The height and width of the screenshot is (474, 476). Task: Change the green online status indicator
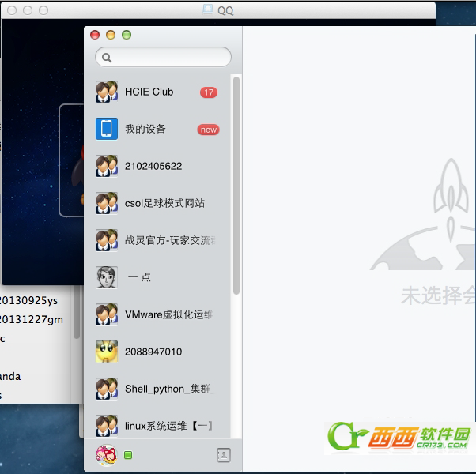(128, 455)
